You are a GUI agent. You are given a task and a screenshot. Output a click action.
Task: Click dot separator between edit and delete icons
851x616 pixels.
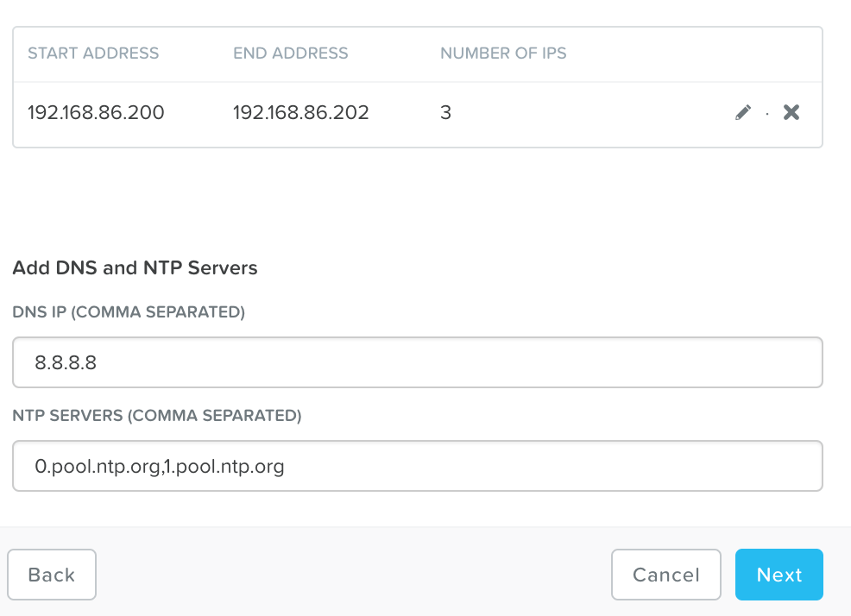tap(767, 113)
